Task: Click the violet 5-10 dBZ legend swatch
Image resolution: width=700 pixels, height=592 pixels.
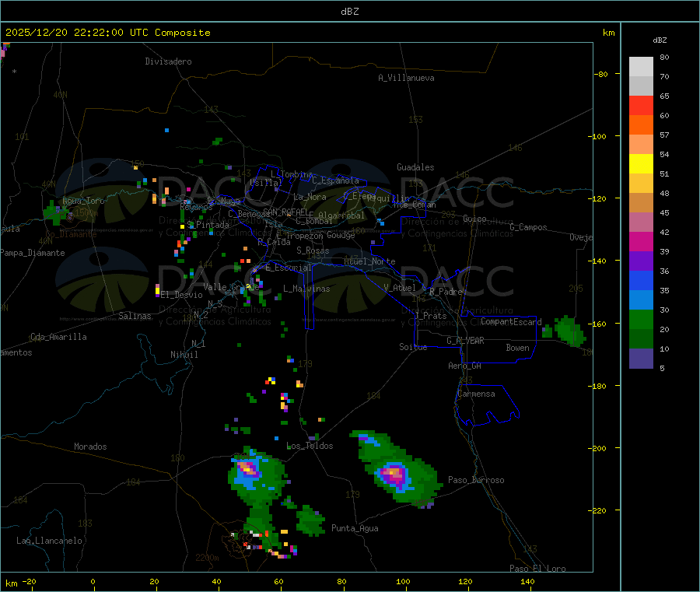Action: coord(641,359)
